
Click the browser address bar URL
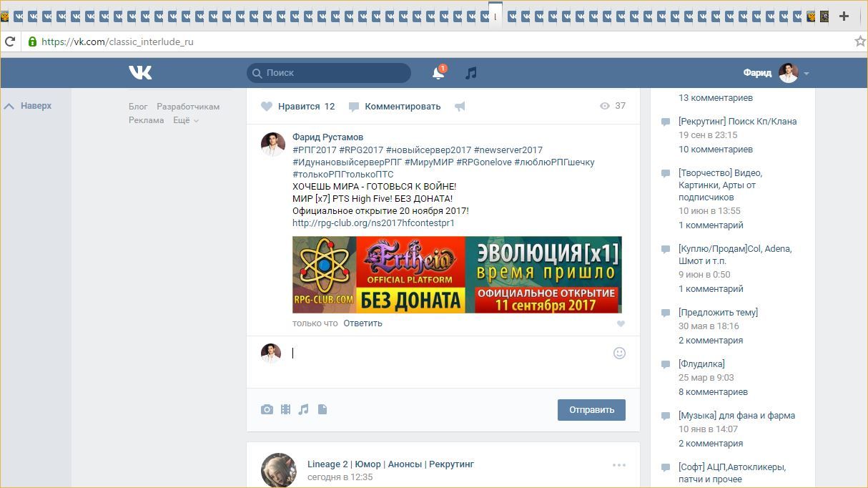(x=118, y=42)
